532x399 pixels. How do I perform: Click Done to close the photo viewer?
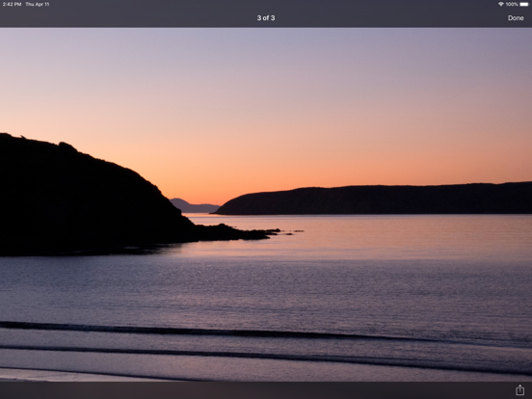516,18
